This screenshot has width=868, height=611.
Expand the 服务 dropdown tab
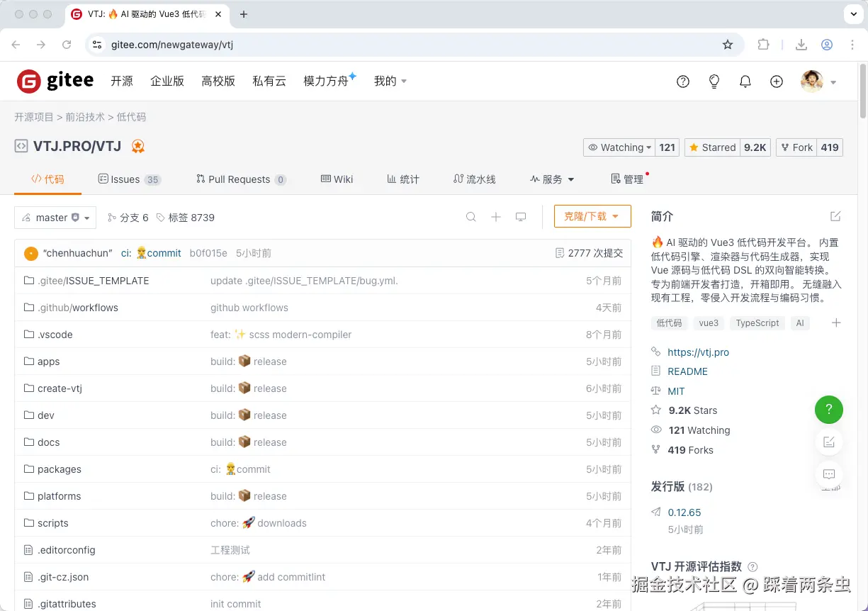[x=553, y=179]
